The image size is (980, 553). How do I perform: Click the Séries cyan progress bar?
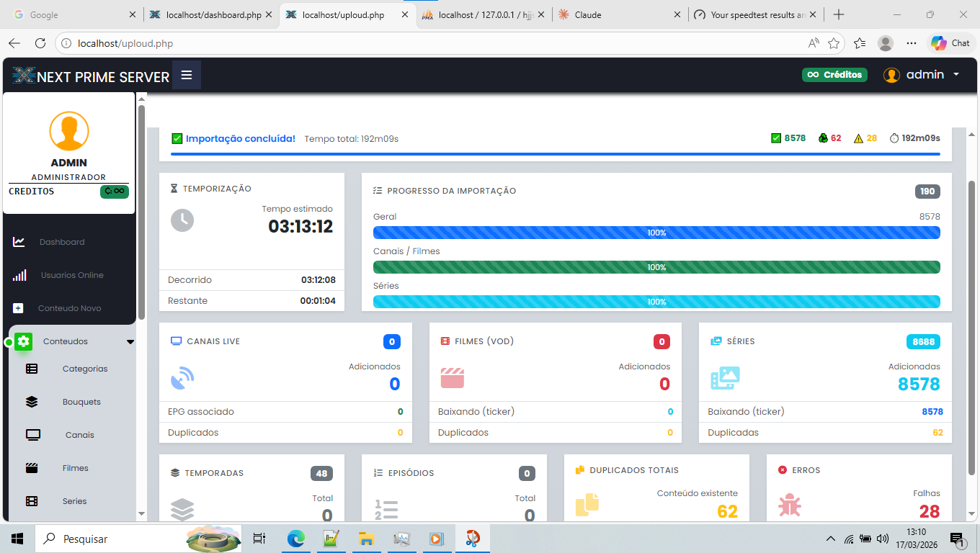pos(656,302)
